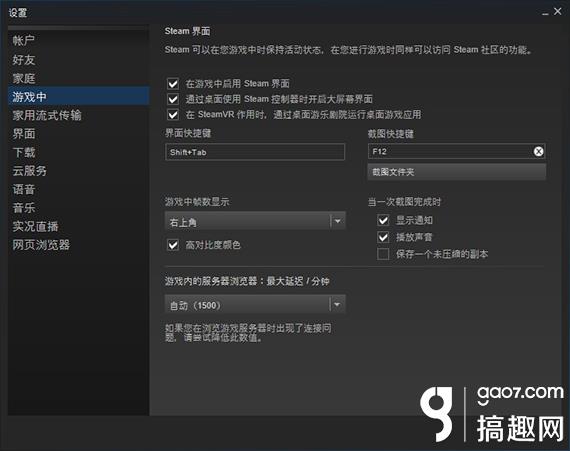Select the 游戏中 settings section
Image resolution: width=570 pixels, height=451 pixels.
click(x=78, y=96)
